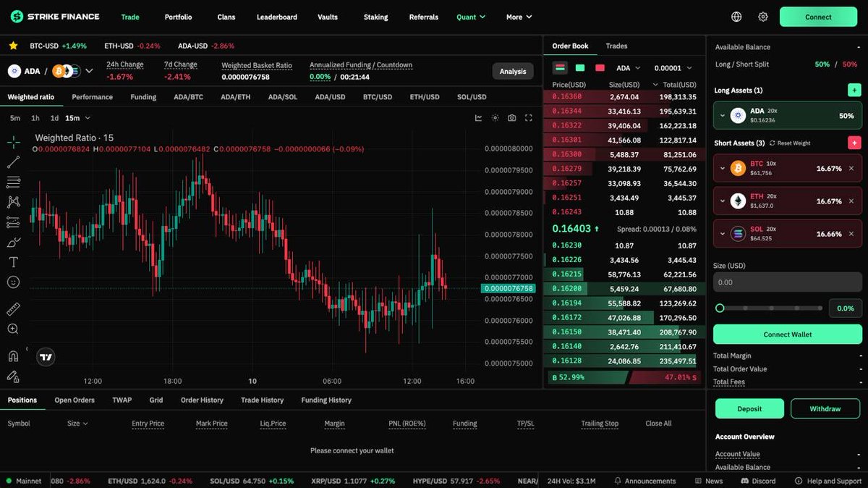Switch to 1h timeframe
Image resolution: width=868 pixels, height=488 pixels.
click(x=35, y=118)
